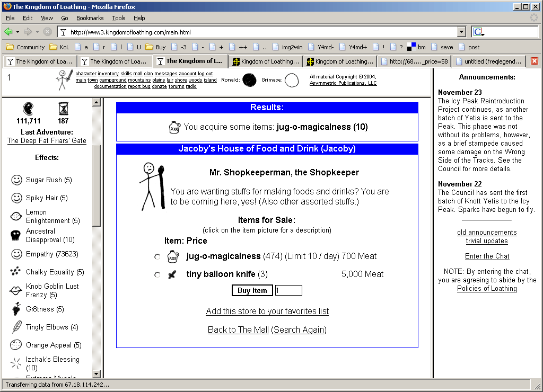Click the Policies of Loathing link

[487, 289]
